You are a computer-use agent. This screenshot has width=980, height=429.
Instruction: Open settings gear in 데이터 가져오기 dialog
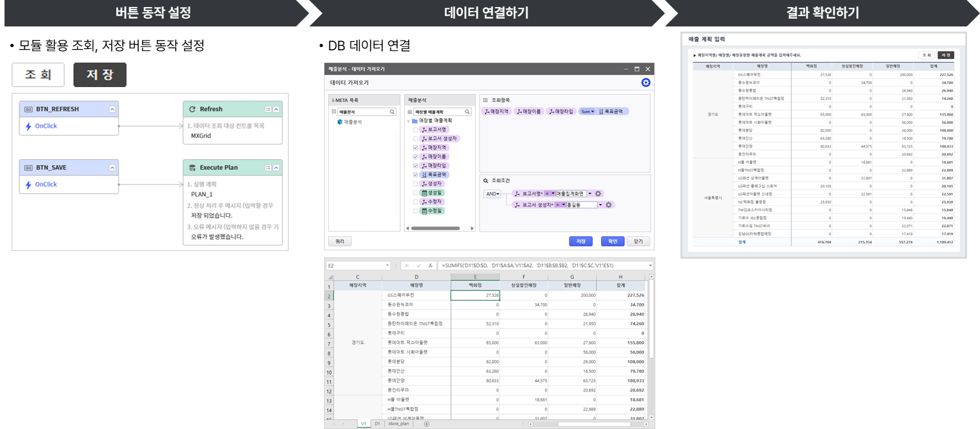(x=646, y=83)
